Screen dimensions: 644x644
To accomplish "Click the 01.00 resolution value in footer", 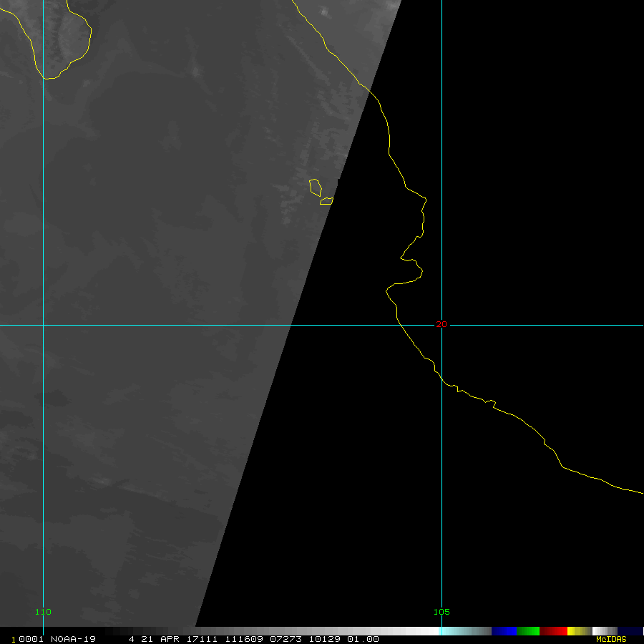I will coord(363,639).
